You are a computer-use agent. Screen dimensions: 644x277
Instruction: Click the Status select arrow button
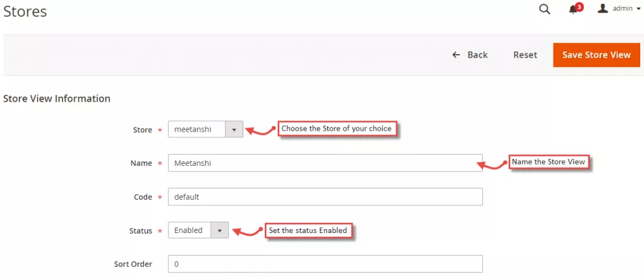(219, 231)
